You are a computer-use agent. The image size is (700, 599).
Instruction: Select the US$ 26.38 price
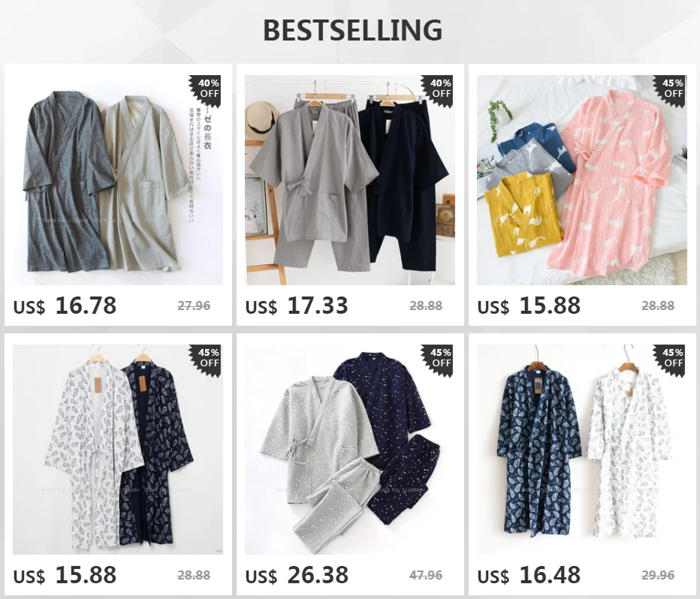tap(297, 576)
